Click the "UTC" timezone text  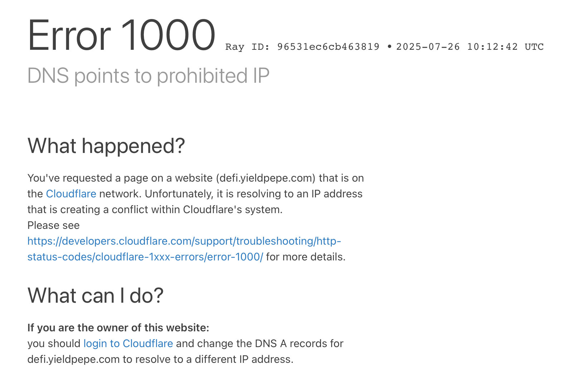(534, 47)
